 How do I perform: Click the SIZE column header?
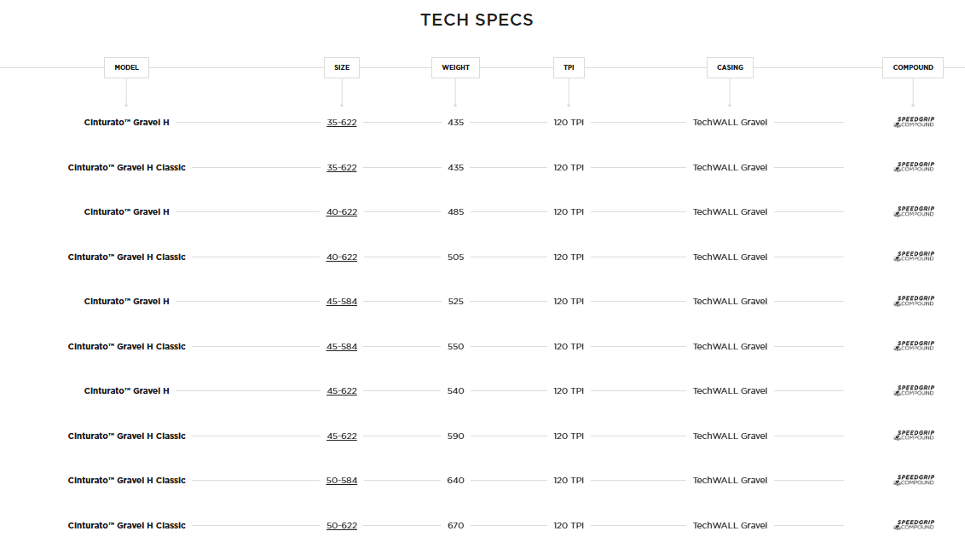pyautogui.click(x=342, y=67)
